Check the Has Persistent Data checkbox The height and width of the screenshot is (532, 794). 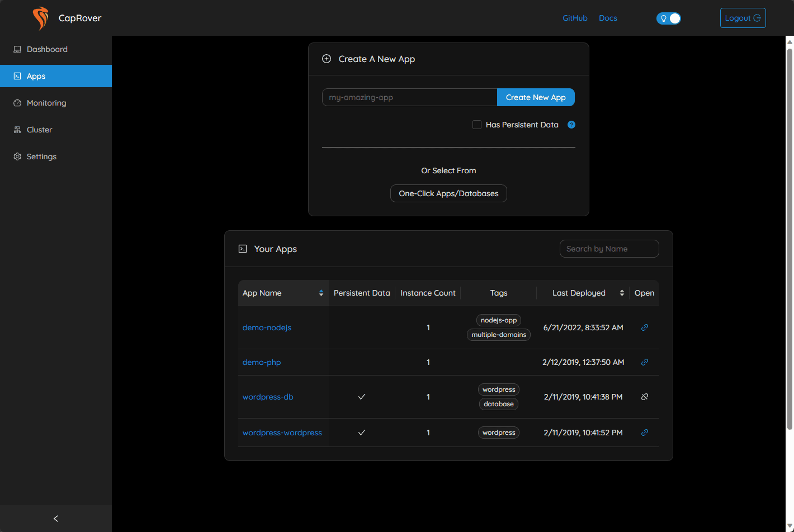pos(477,125)
